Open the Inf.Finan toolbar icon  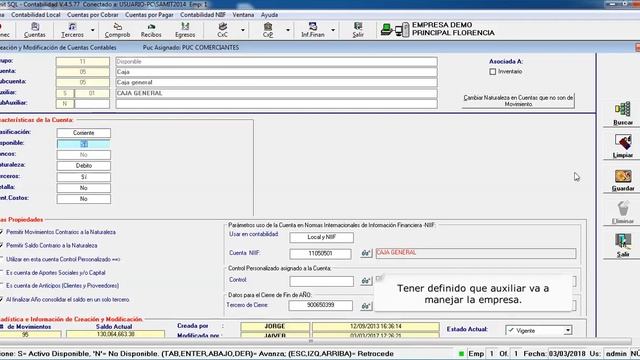pyautogui.click(x=313, y=30)
